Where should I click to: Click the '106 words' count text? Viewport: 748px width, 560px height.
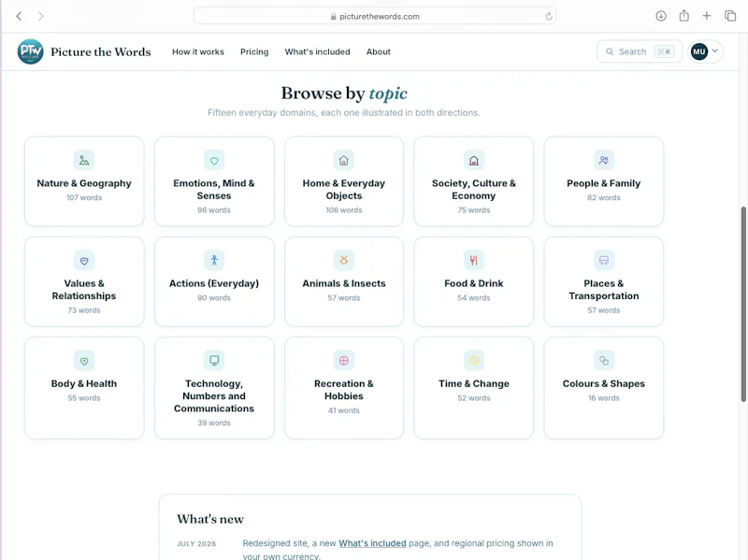(x=344, y=209)
